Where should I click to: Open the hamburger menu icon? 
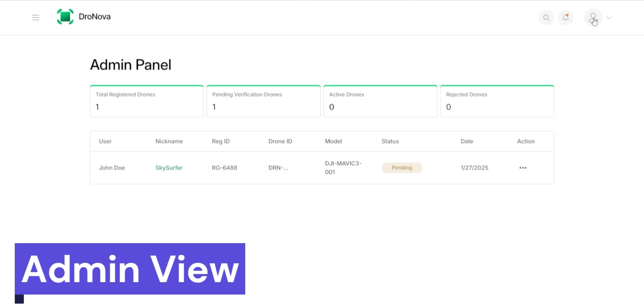[35, 17]
